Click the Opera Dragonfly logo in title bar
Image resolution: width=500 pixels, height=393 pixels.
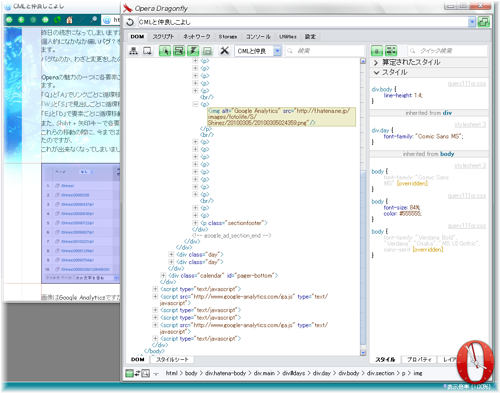pyautogui.click(x=127, y=7)
